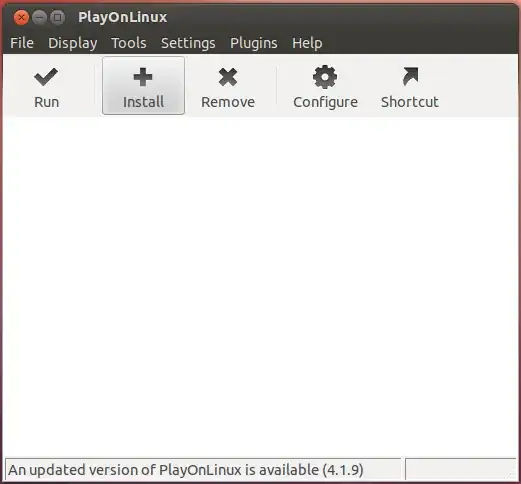
Task: Open the Display menu
Action: click(x=73, y=43)
